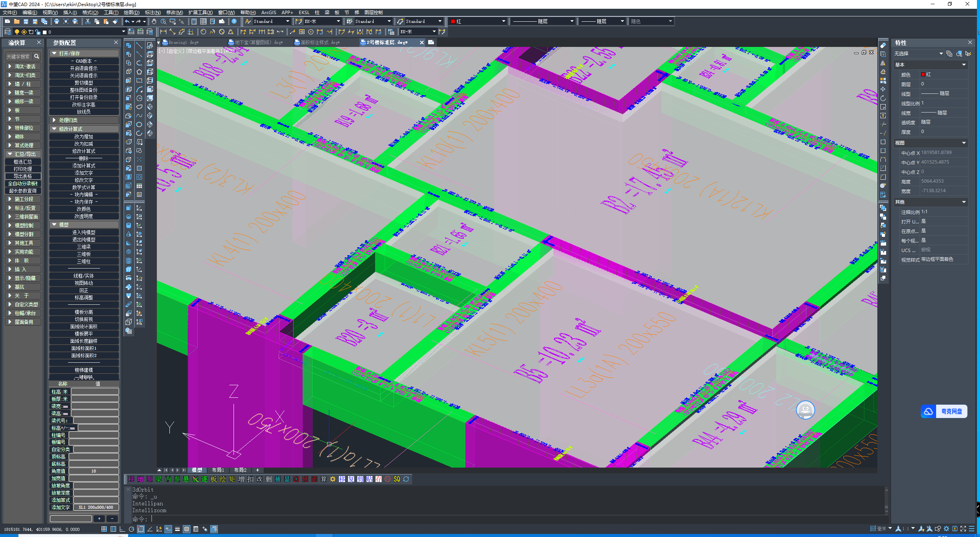Click the 夸克网盘 cloud widget
The height and width of the screenshot is (537, 980).
pyautogui.click(x=944, y=412)
